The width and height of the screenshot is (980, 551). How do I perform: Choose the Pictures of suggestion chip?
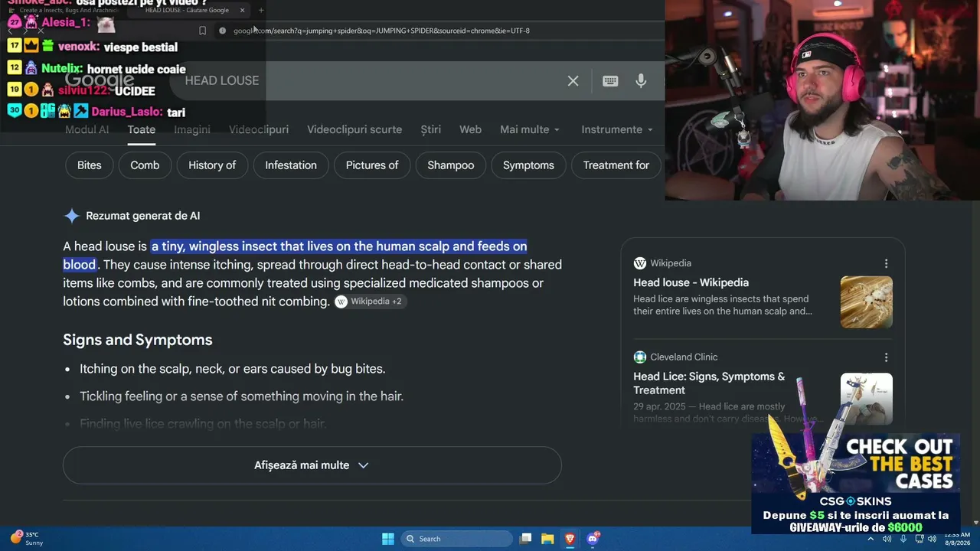coord(372,165)
